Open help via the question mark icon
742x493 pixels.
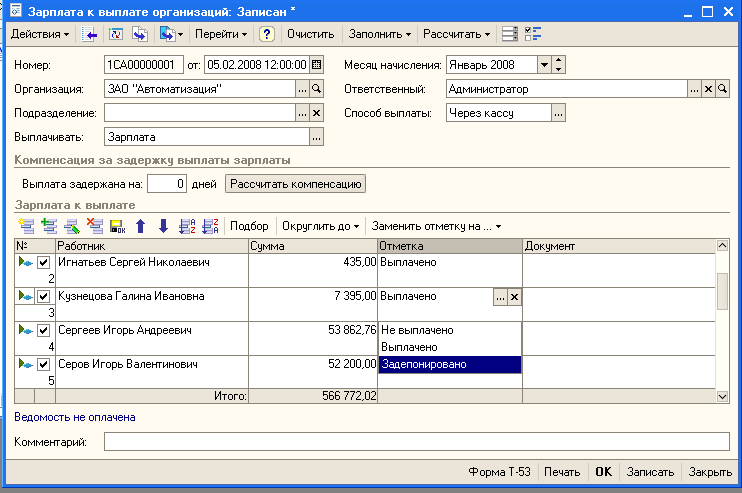[x=267, y=34]
